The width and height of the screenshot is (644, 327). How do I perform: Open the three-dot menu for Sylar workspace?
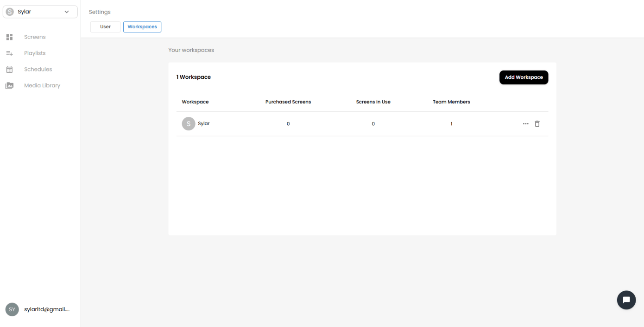(x=525, y=124)
